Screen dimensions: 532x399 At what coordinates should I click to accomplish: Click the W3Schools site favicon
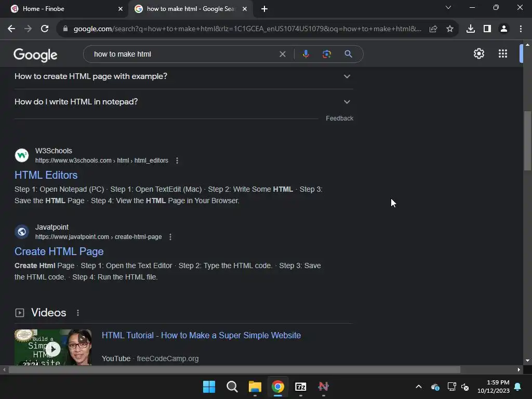point(22,155)
